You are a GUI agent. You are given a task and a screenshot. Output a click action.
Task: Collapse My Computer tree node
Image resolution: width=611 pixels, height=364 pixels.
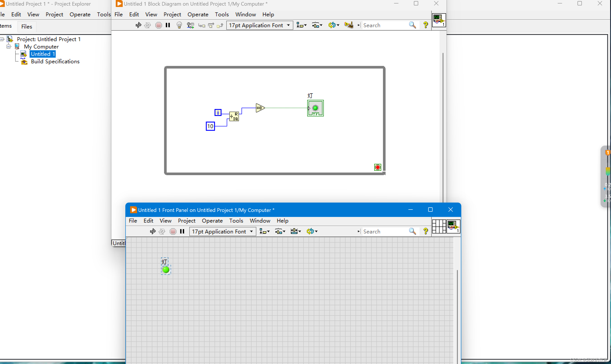9,46
